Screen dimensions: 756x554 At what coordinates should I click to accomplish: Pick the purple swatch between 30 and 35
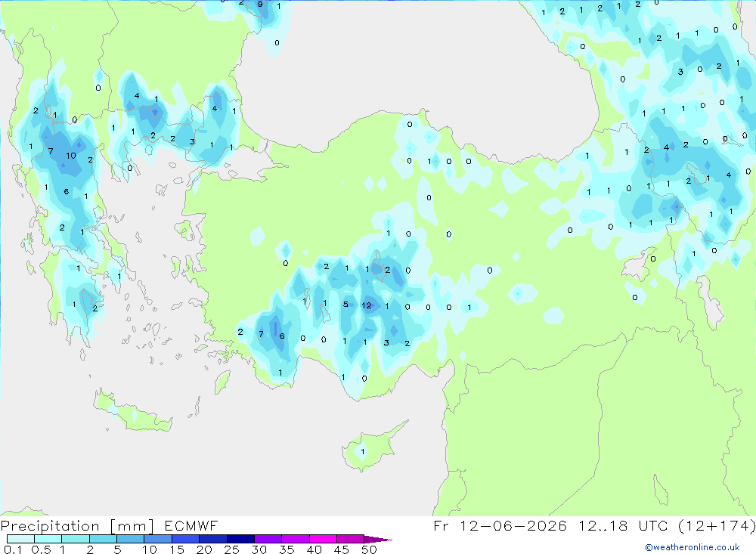(268, 539)
